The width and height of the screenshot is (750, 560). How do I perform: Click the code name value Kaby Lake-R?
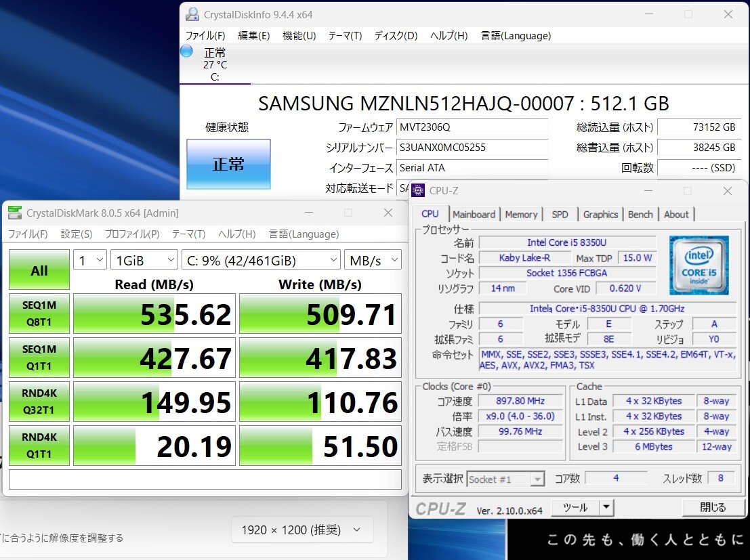pos(524,258)
